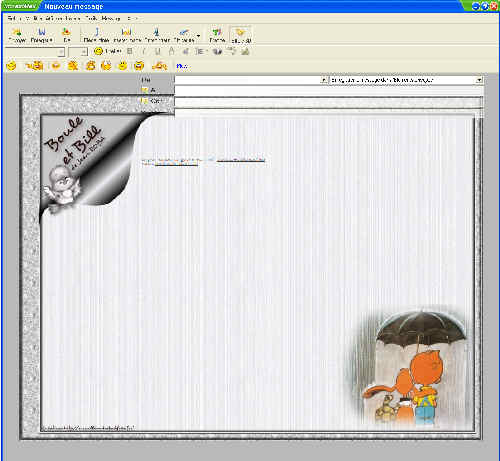
Task: Click the fifth main-toolbar button with the blue-orange icon
Action: [x=127, y=35]
